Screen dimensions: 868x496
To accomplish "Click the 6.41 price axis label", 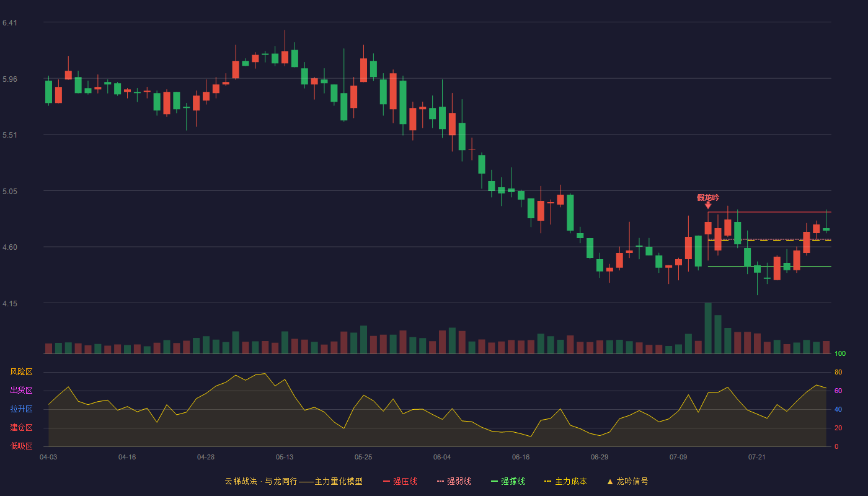I will pos(10,23).
